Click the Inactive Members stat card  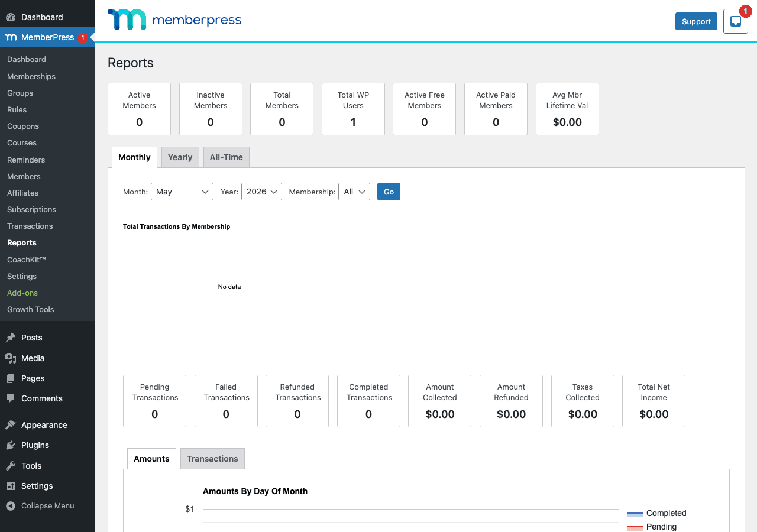click(x=211, y=109)
